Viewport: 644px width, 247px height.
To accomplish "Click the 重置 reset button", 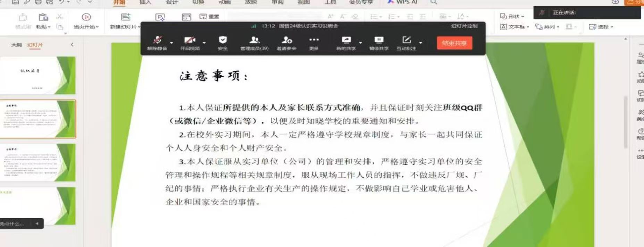I will point(209,17).
